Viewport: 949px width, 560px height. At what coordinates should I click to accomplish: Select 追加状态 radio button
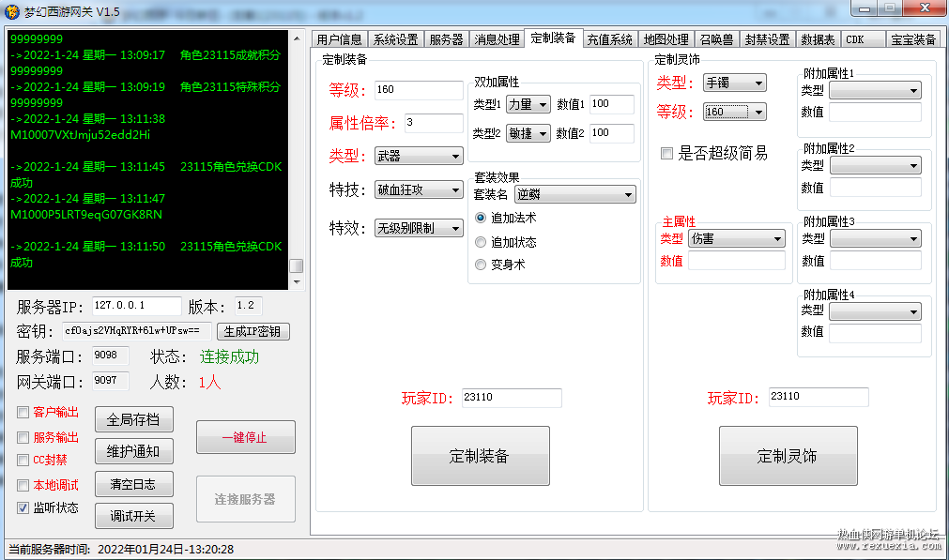481,242
